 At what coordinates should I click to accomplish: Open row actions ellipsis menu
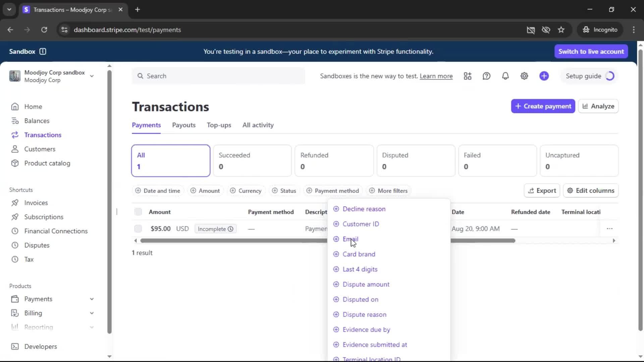[x=609, y=229]
